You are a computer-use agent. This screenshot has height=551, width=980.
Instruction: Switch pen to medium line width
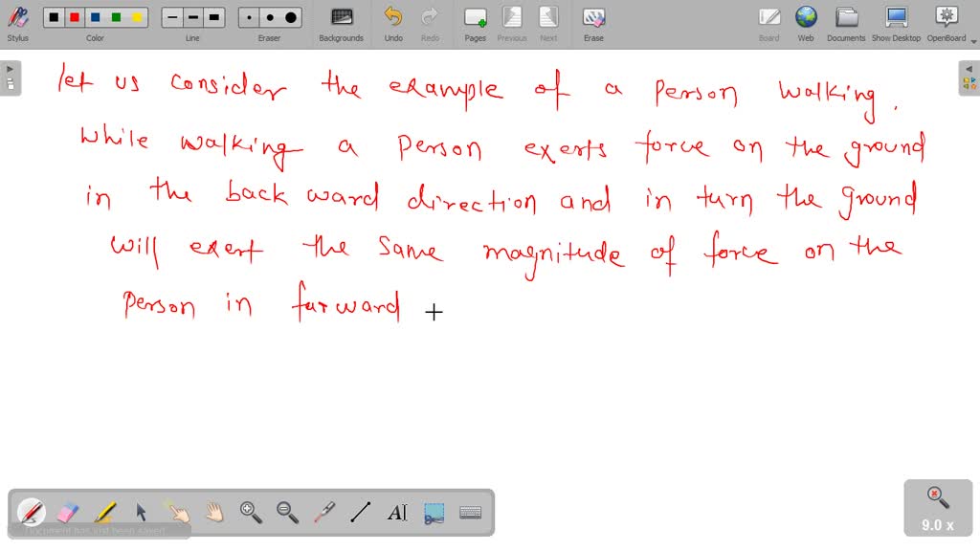pos(191,16)
